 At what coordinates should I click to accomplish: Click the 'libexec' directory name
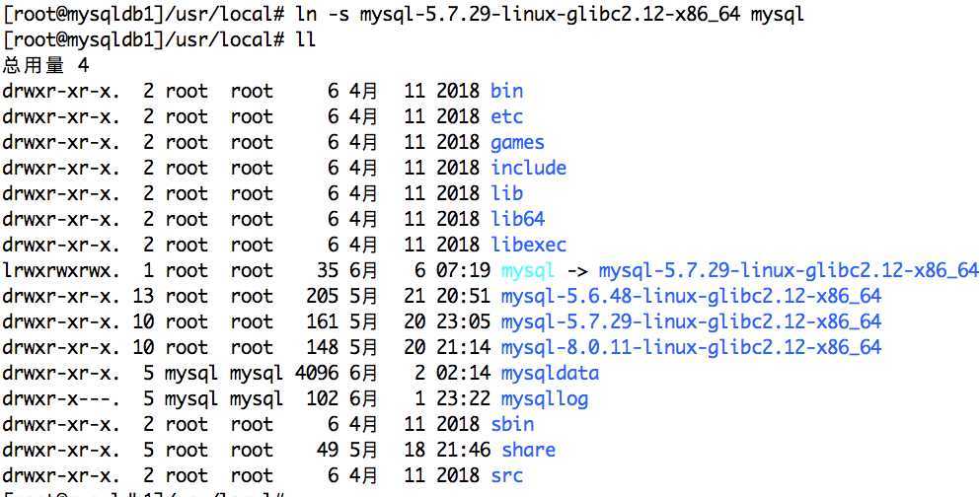click(529, 245)
